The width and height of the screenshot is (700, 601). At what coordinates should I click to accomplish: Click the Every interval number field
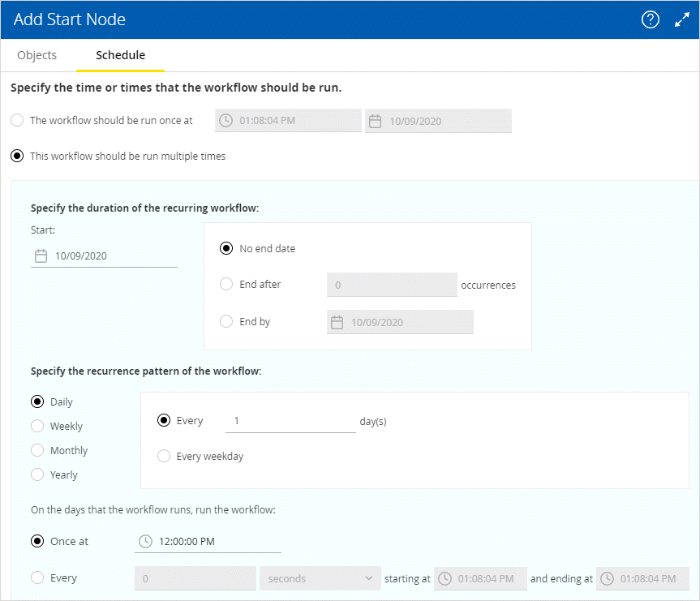coord(195,578)
